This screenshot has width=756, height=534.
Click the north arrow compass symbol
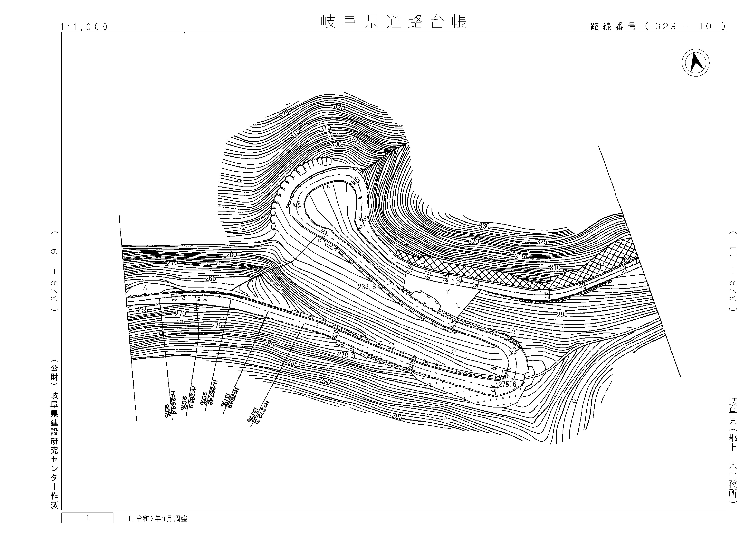695,63
